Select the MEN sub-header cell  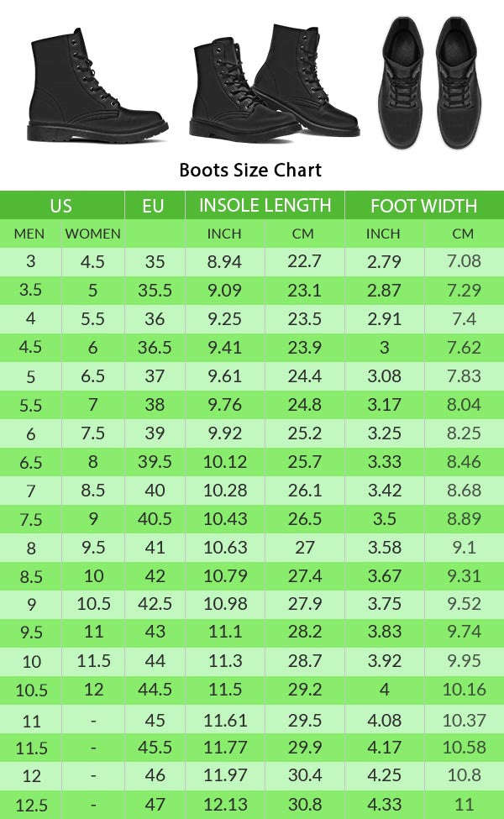click(x=29, y=234)
